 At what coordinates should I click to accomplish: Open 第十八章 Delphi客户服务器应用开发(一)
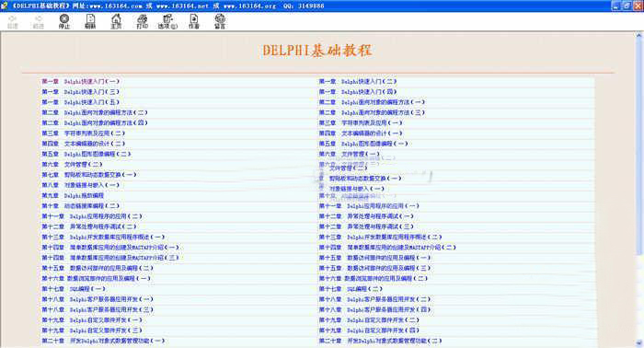click(98, 299)
